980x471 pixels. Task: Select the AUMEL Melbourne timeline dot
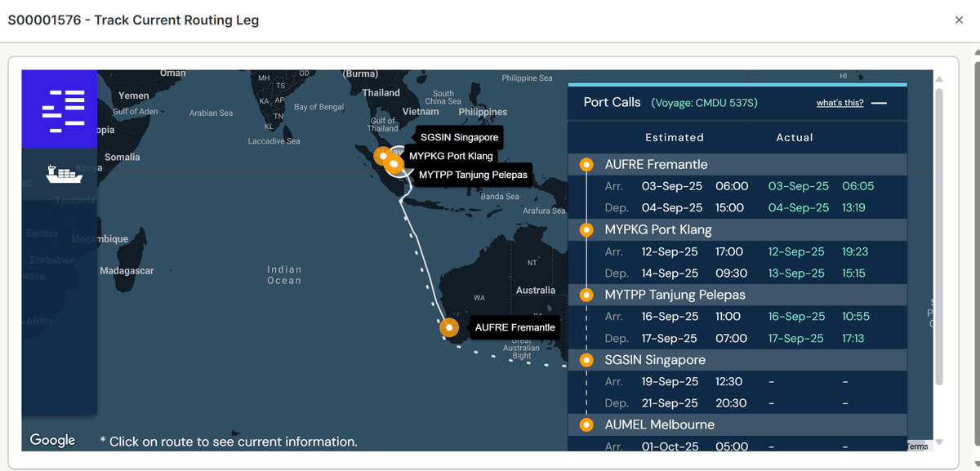[586, 424]
